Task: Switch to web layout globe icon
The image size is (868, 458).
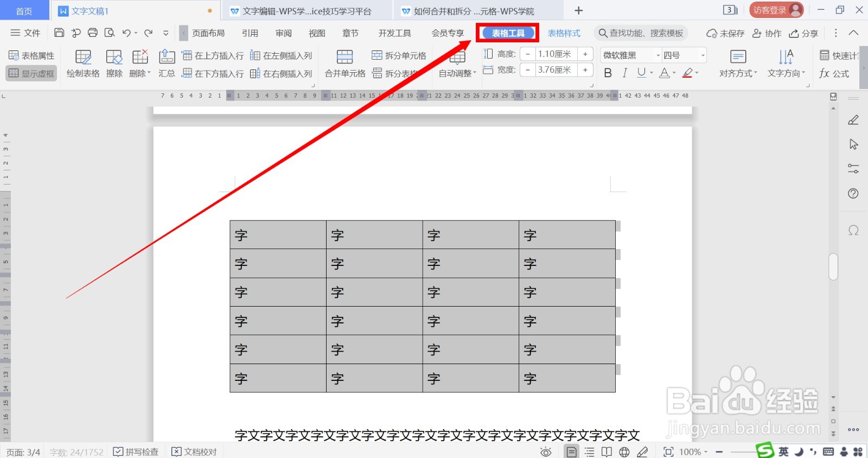Action: 624,452
